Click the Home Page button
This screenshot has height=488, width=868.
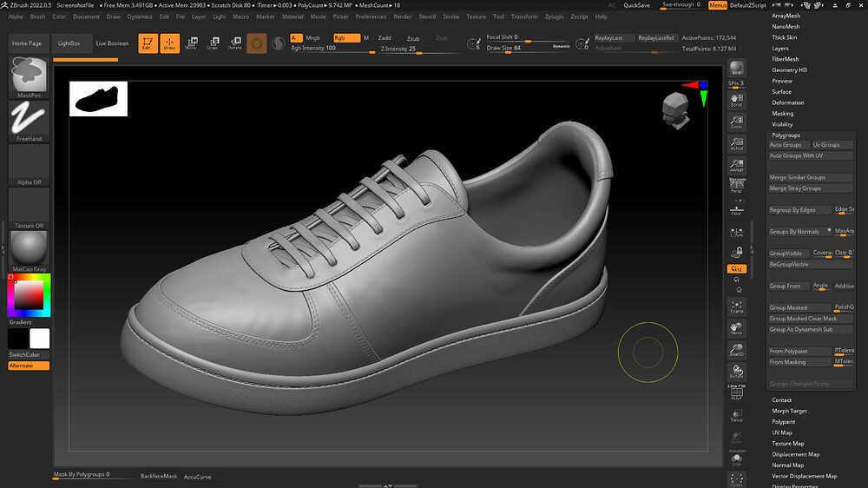tap(27, 43)
